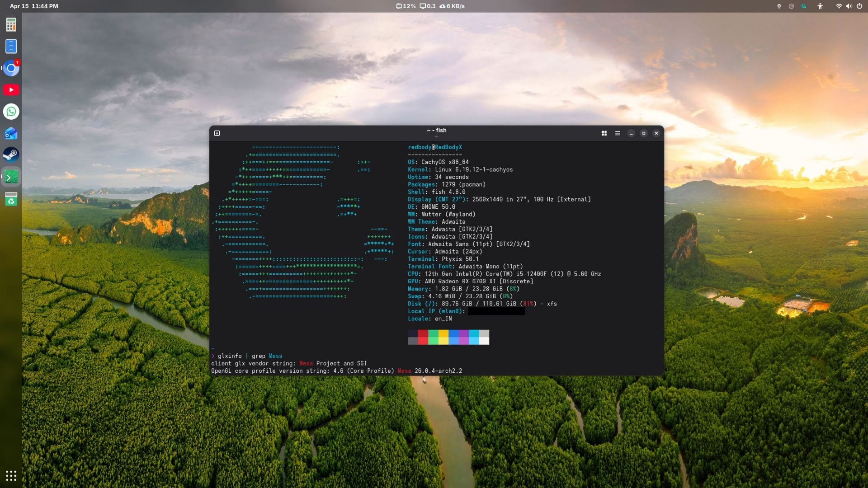Viewport: 868px width, 488px height.
Task: Open the Trash from the dock
Action: pyautogui.click(x=11, y=199)
